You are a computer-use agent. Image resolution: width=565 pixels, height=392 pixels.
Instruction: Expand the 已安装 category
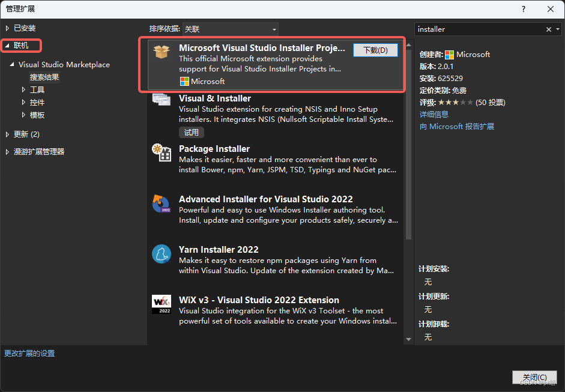point(7,28)
